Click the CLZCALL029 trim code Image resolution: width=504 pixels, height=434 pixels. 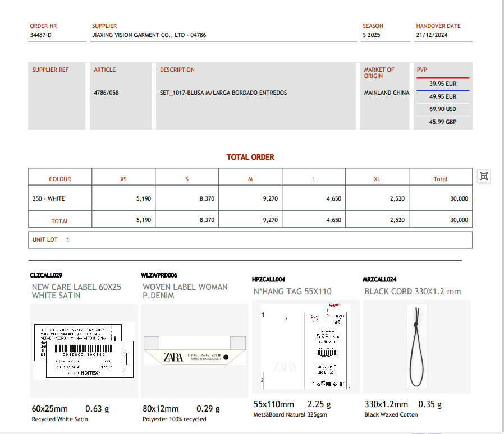tap(46, 275)
